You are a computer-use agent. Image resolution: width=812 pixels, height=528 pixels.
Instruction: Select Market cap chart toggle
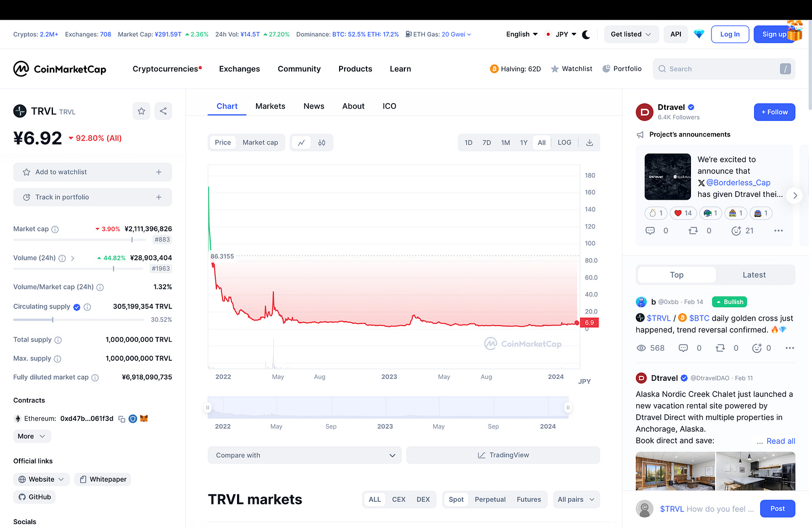tap(260, 143)
